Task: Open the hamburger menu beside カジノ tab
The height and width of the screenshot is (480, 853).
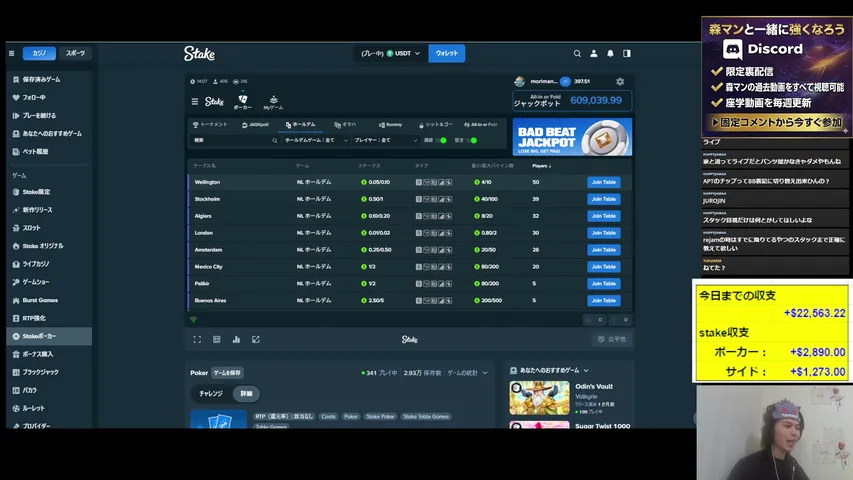Action: 11,53
